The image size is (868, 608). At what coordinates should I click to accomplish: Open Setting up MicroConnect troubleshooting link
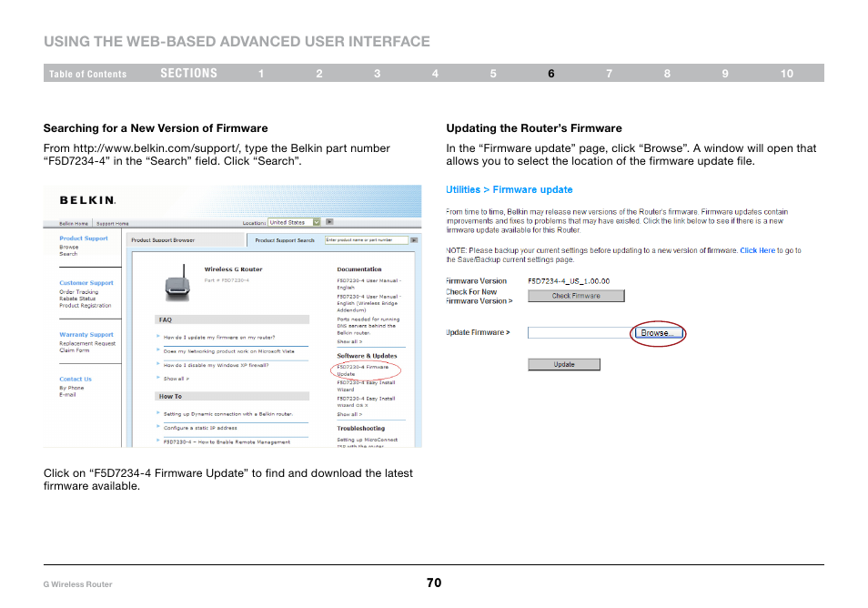click(x=367, y=442)
